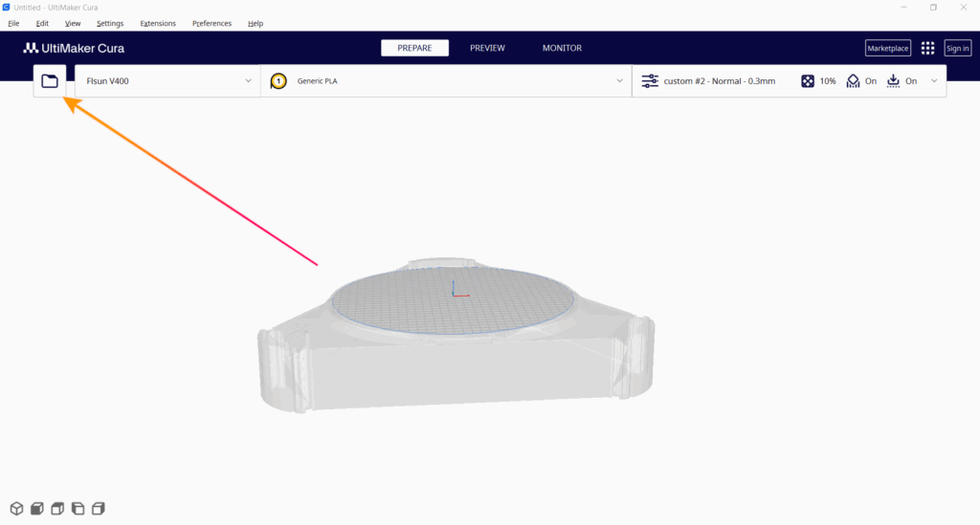The width and height of the screenshot is (980, 525).
Task: Open the application switcher grid icon
Action: 927,48
